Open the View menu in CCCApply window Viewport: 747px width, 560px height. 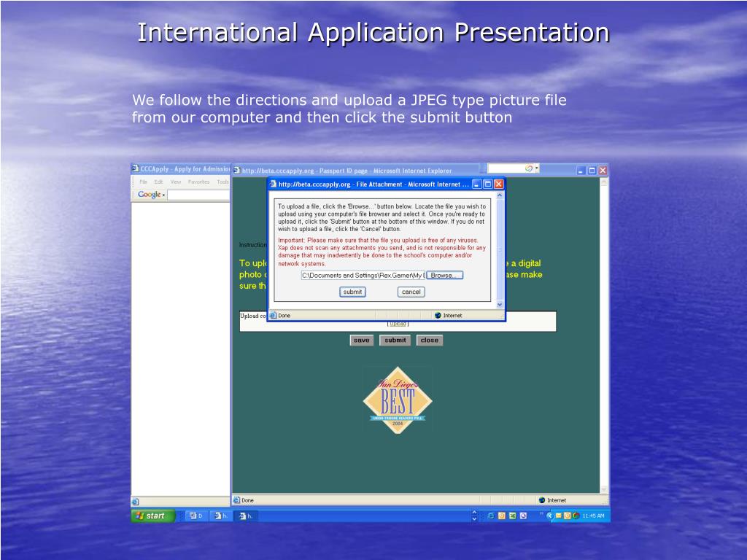176,182
